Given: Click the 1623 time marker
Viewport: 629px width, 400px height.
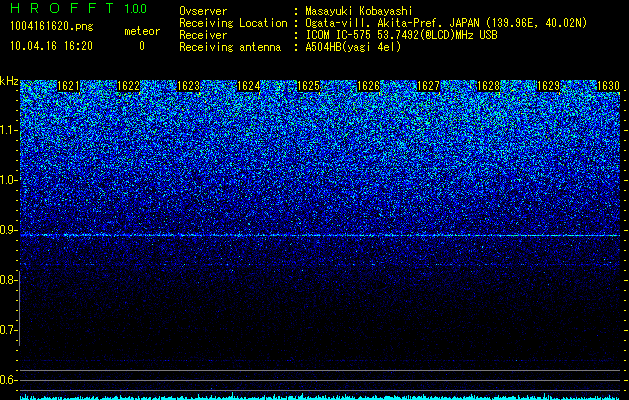Looking at the screenshot, I should pos(189,86).
